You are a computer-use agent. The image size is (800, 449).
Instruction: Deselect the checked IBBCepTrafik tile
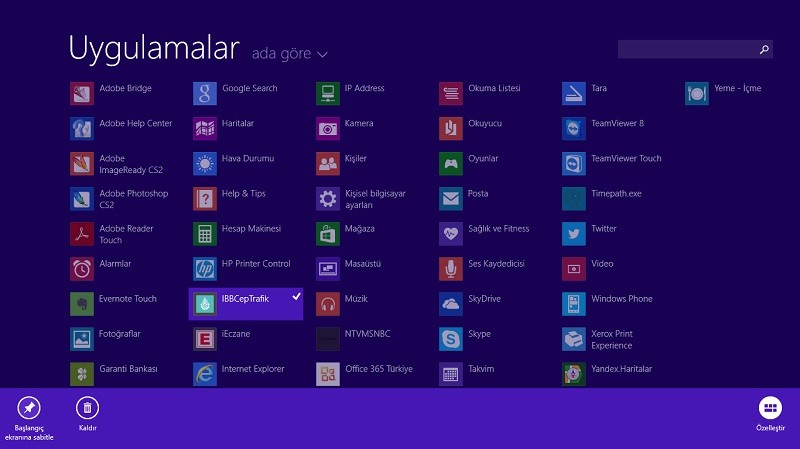click(246, 304)
